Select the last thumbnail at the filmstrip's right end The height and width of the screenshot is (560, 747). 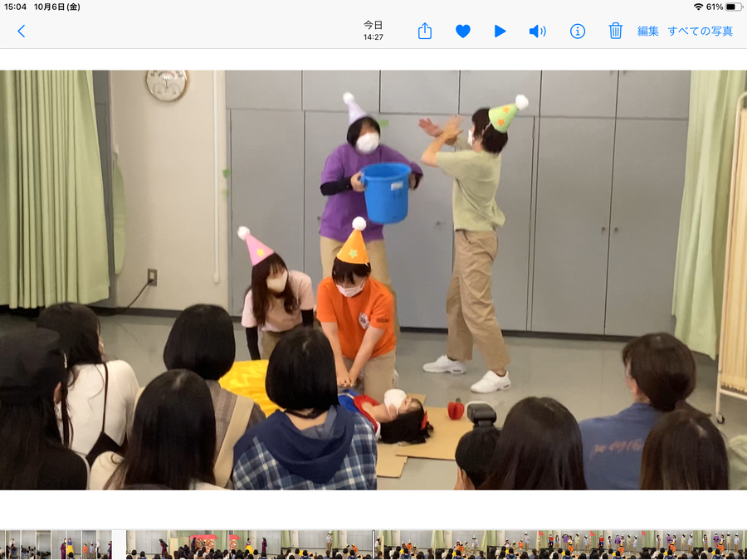[x=739, y=544]
